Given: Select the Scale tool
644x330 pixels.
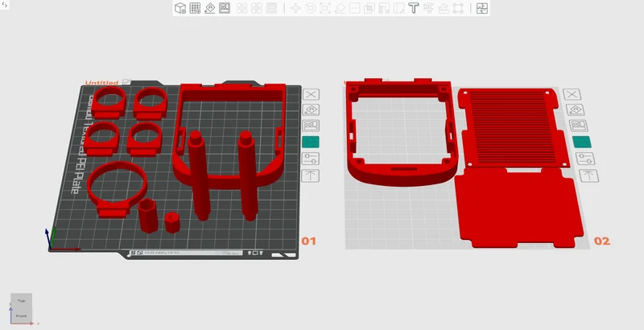Looking at the screenshot, I should coord(325,8).
